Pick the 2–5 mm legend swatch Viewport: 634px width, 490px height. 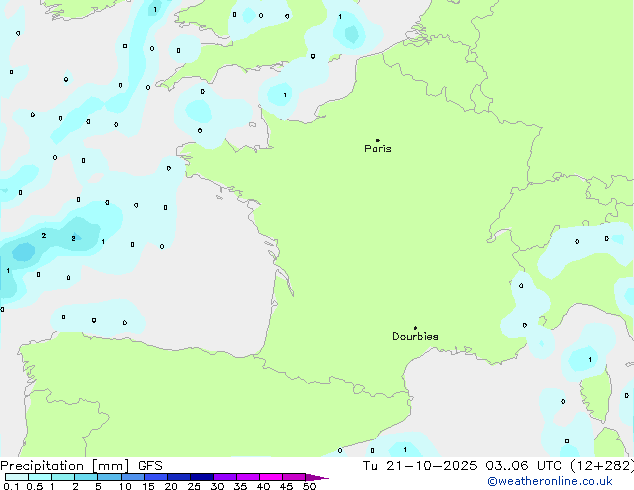(86, 477)
